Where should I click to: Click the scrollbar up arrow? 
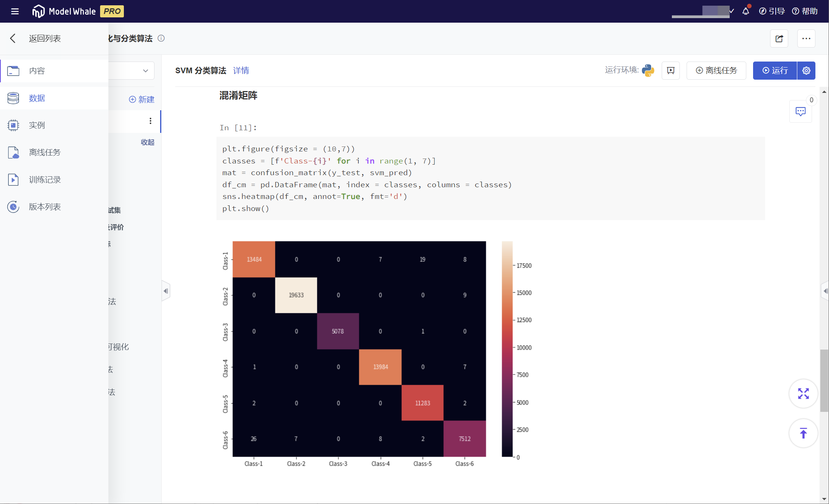(x=824, y=92)
